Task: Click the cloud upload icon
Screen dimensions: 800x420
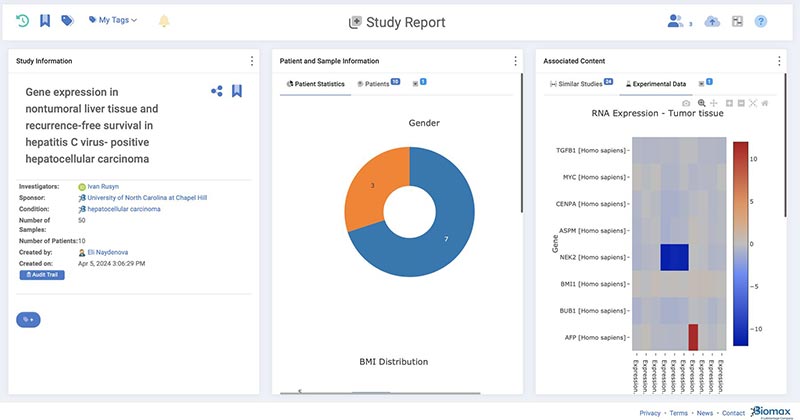Action: tap(712, 21)
